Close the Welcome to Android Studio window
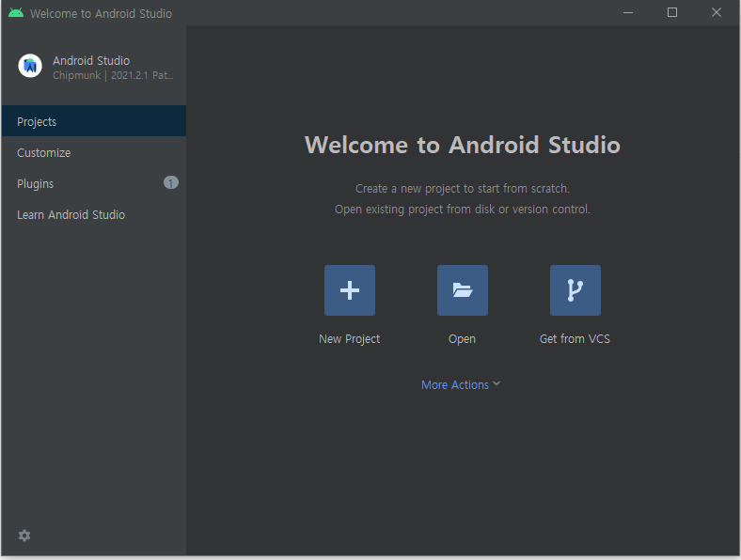Viewport: 741px width, 560px height. [x=717, y=13]
